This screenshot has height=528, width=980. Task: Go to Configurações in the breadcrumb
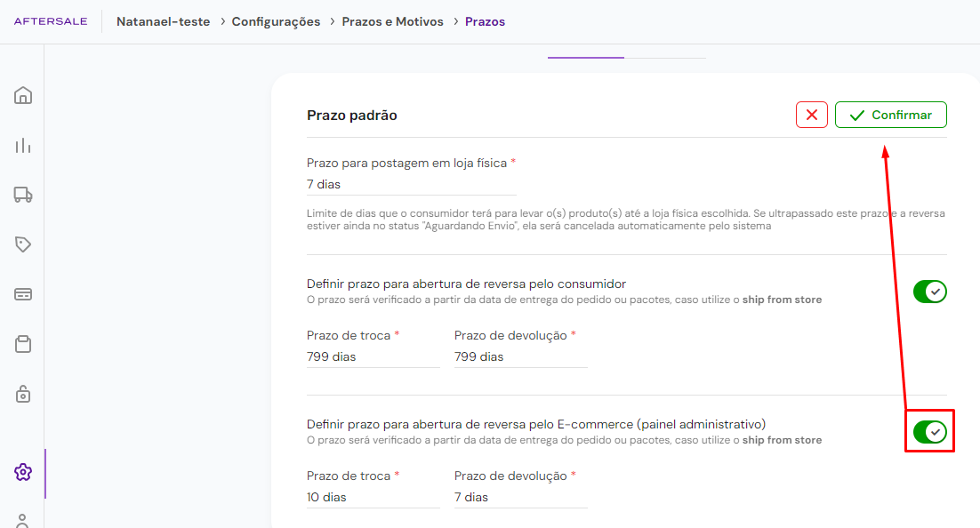tap(276, 22)
